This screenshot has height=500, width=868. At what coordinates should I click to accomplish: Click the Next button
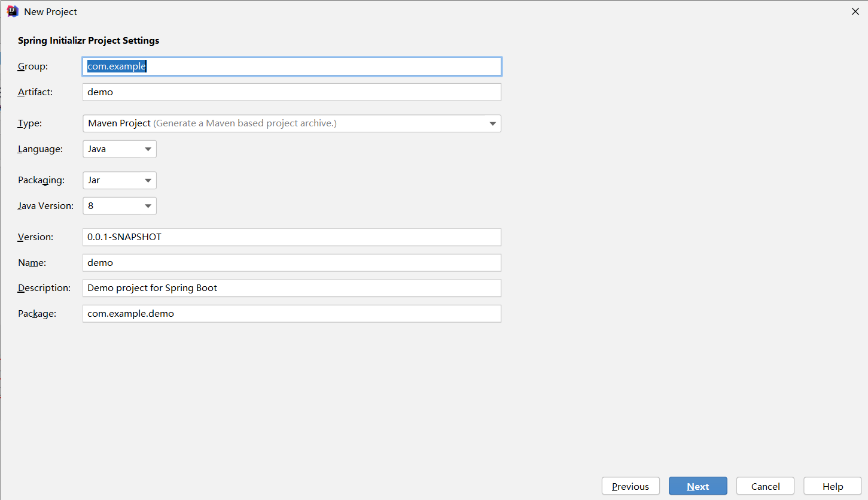(x=698, y=486)
